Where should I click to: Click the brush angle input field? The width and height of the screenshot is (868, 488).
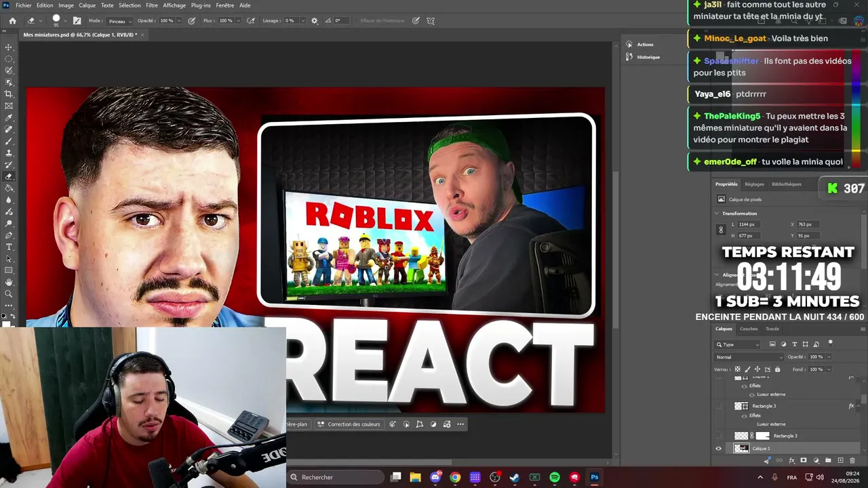pyautogui.click(x=341, y=21)
